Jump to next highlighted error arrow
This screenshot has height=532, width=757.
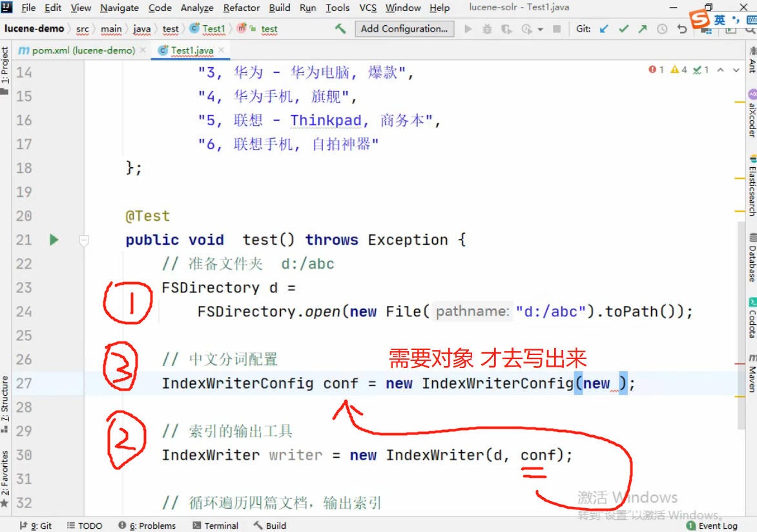pyautogui.click(x=736, y=70)
